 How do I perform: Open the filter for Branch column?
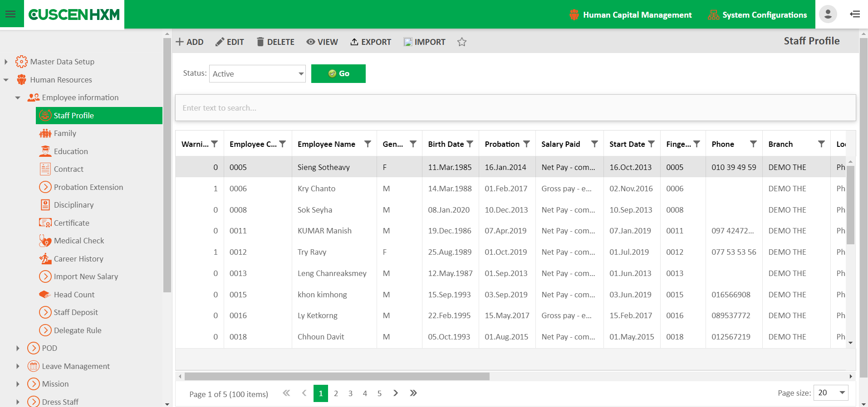pyautogui.click(x=821, y=144)
